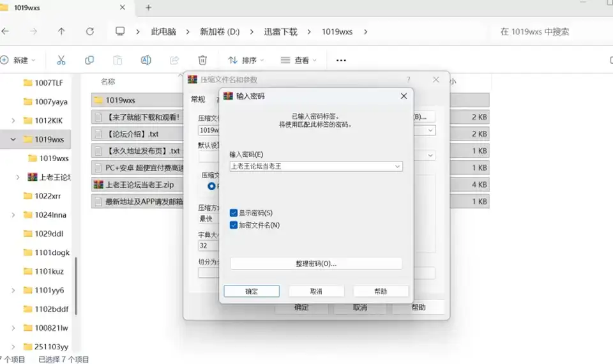Close the 1019wxs tab

click(123, 8)
